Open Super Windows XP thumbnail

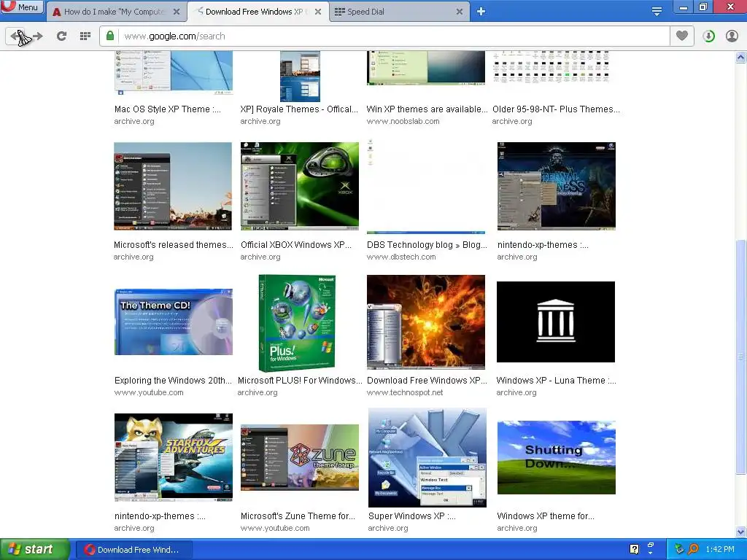[x=427, y=458]
